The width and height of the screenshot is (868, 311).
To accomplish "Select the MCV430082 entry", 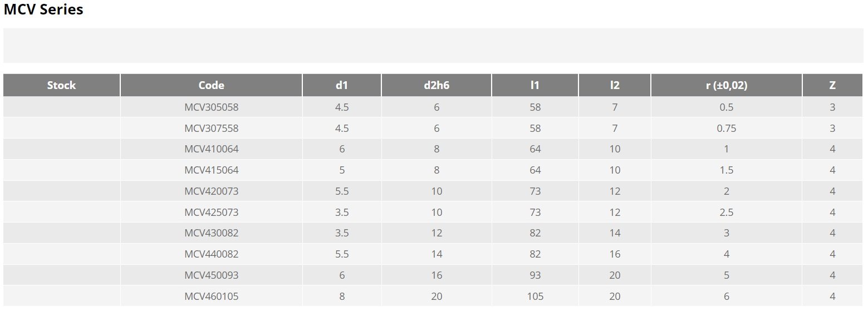I will click(x=211, y=233).
